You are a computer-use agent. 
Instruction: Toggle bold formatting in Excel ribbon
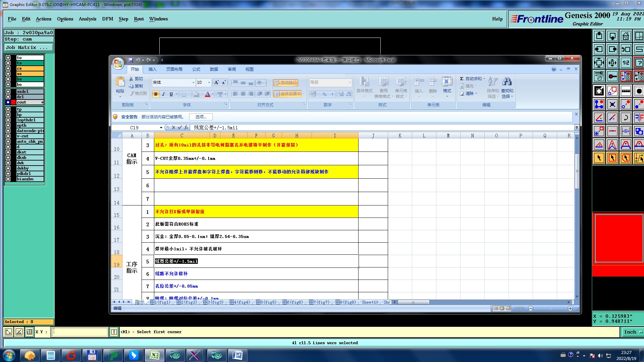pyautogui.click(x=156, y=94)
